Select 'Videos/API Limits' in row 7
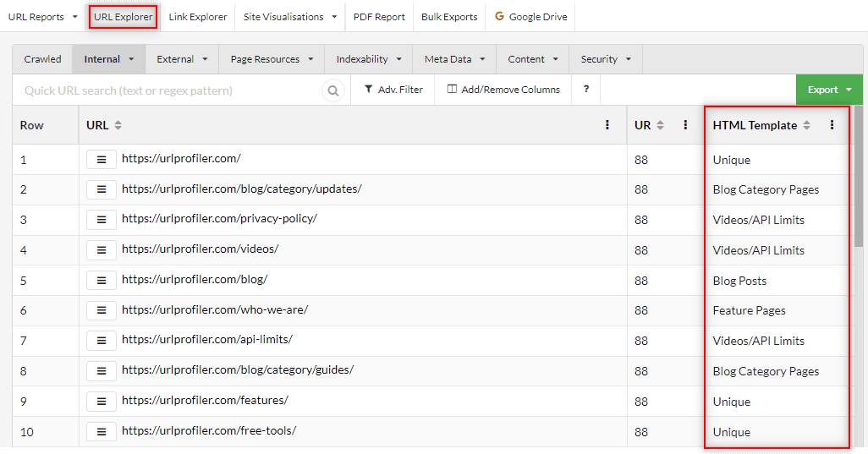868x454 pixels. click(x=758, y=342)
